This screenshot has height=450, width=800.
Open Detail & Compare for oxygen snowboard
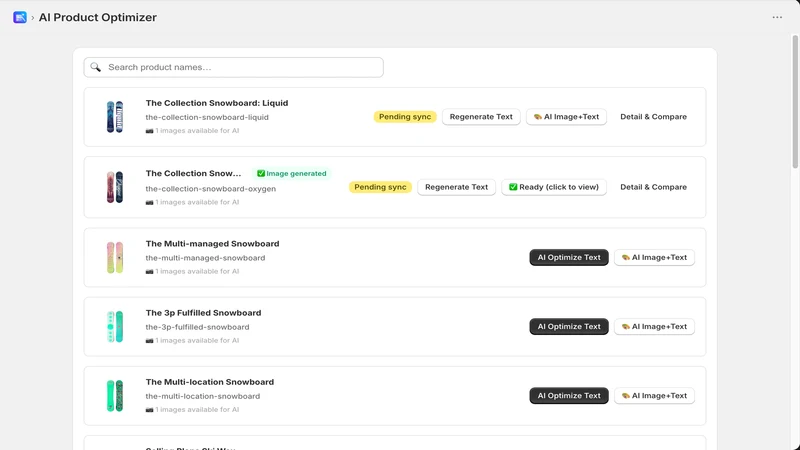pyautogui.click(x=654, y=187)
